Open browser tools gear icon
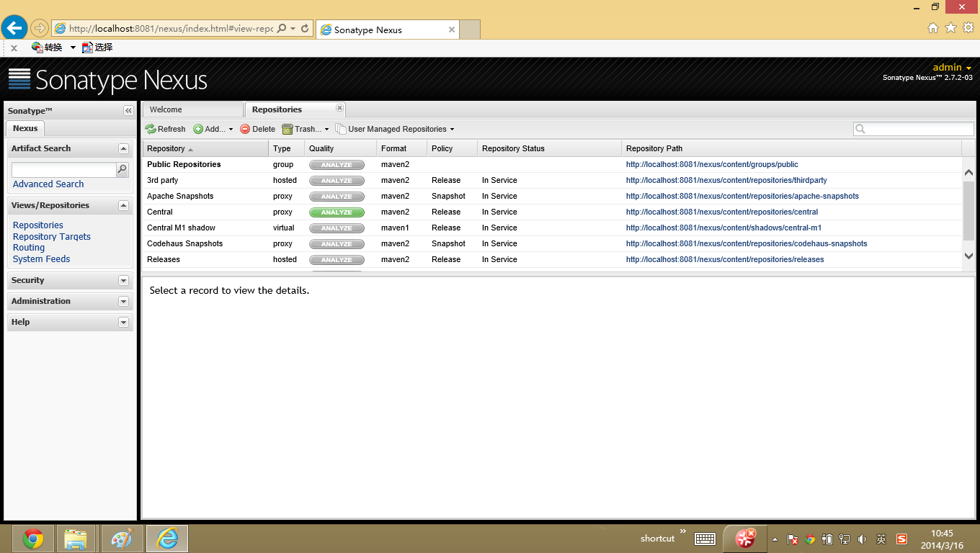 tap(968, 27)
